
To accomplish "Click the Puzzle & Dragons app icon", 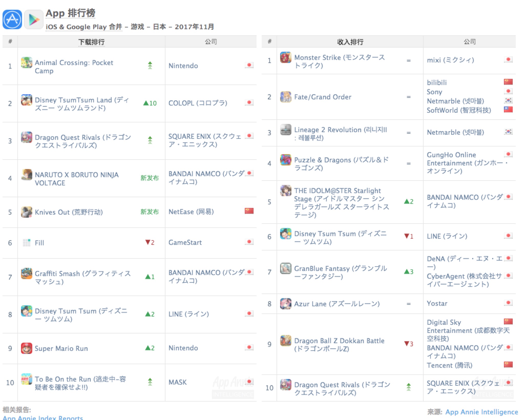I will [286, 160].
